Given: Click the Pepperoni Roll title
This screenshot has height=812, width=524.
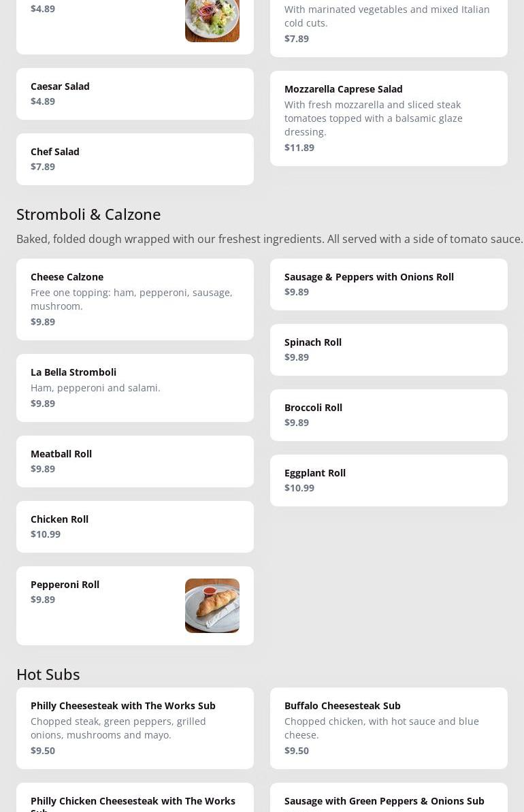Looking at the screenshot, I should (65, 585).
